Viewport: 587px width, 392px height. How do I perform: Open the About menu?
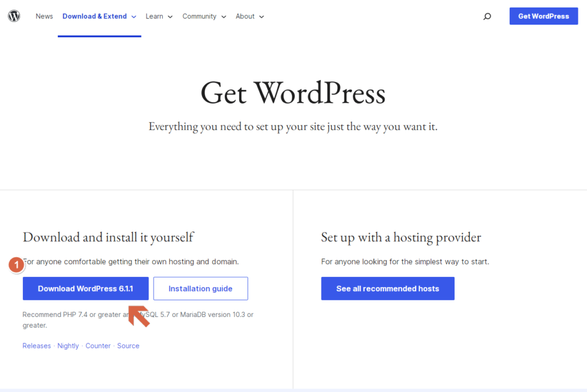[245, 16]
